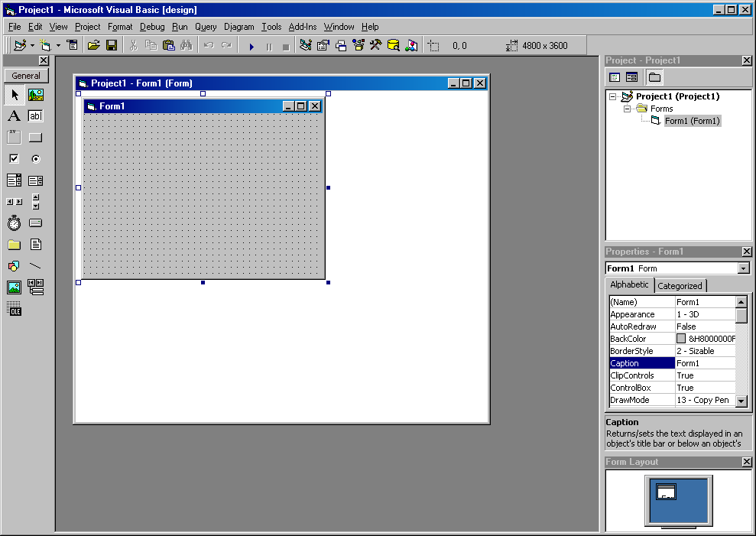This screenshot has width=756, height=536.
Task: Save the project with the floppy disk icon
Action: 112,45
